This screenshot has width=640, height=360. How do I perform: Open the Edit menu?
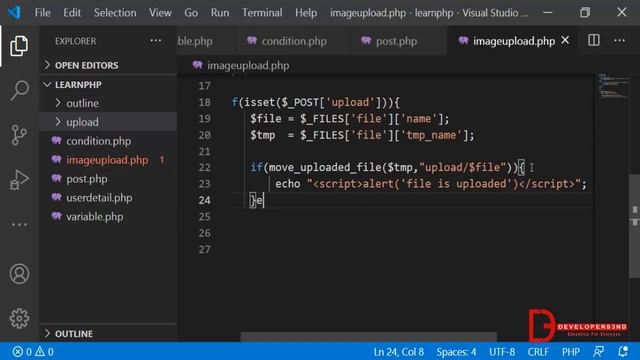pos(72,13)
